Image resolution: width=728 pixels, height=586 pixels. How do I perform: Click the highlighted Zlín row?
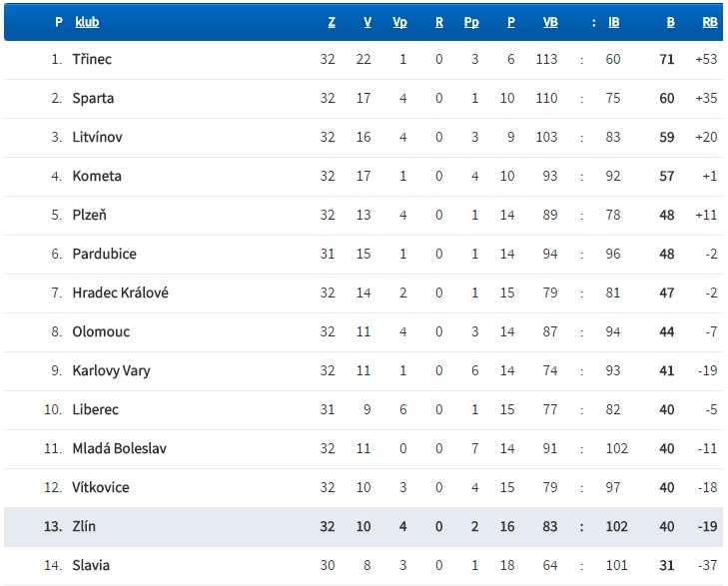point(84,527)
